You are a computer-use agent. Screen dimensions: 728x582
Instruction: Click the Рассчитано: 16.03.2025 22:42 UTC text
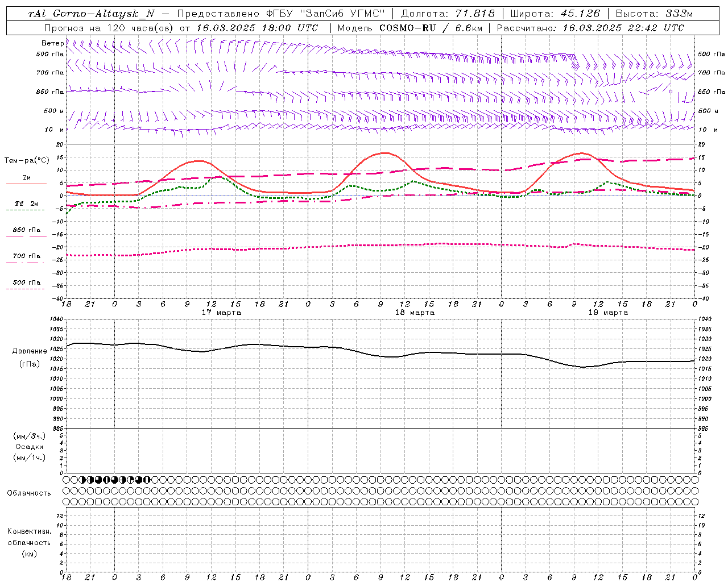point(590,28)
